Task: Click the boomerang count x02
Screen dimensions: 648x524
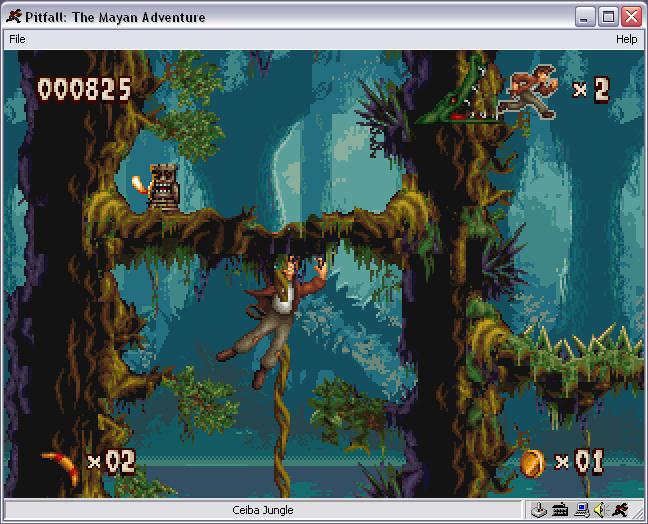Action: [112, 461]
